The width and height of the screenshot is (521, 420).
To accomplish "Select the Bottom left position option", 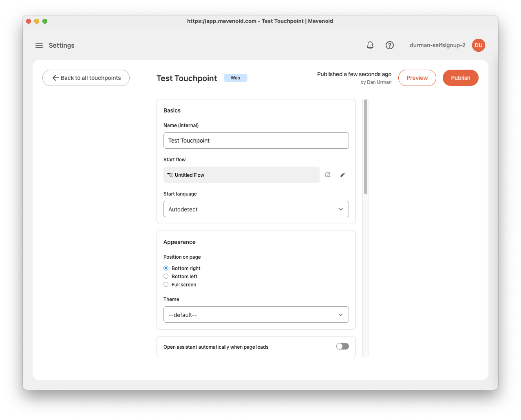I will 166,276.
